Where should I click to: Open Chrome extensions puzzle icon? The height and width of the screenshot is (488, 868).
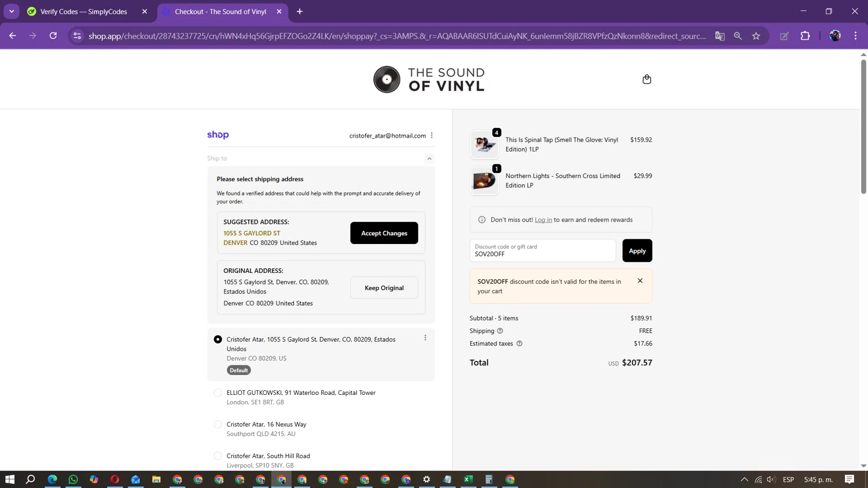805,36
